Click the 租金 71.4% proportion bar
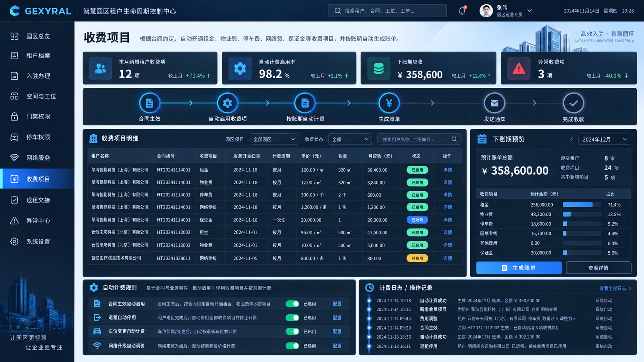This screenshot has height=362, width=644. point(582,205)
